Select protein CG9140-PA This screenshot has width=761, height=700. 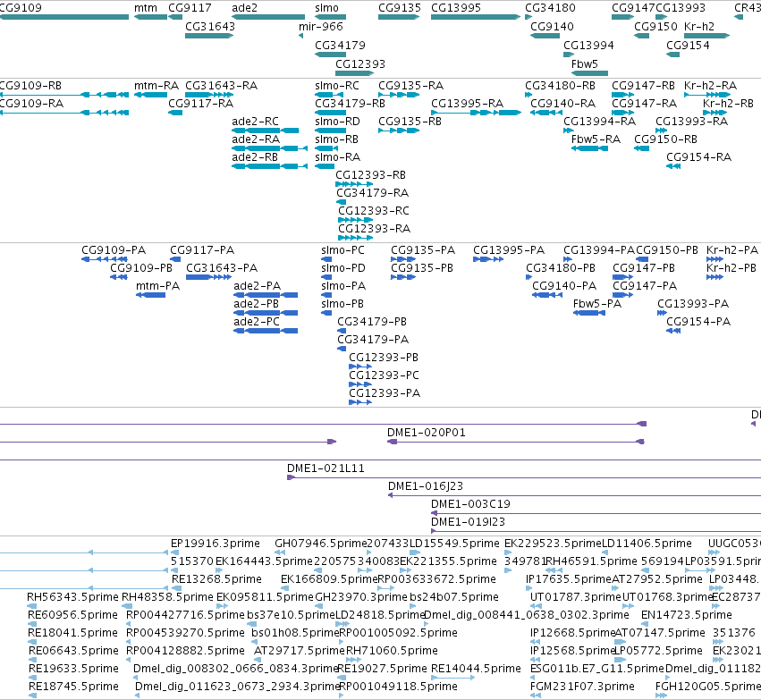tap(547, 295)
